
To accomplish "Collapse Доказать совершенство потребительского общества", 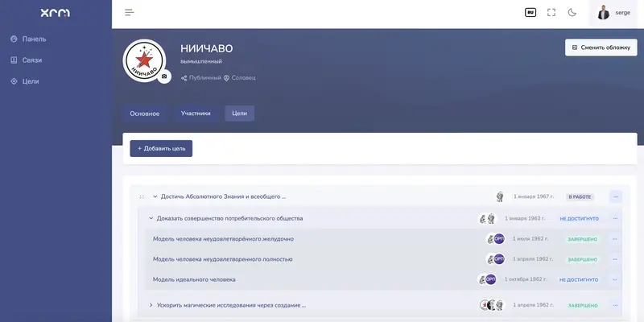I will click(151, 218).
